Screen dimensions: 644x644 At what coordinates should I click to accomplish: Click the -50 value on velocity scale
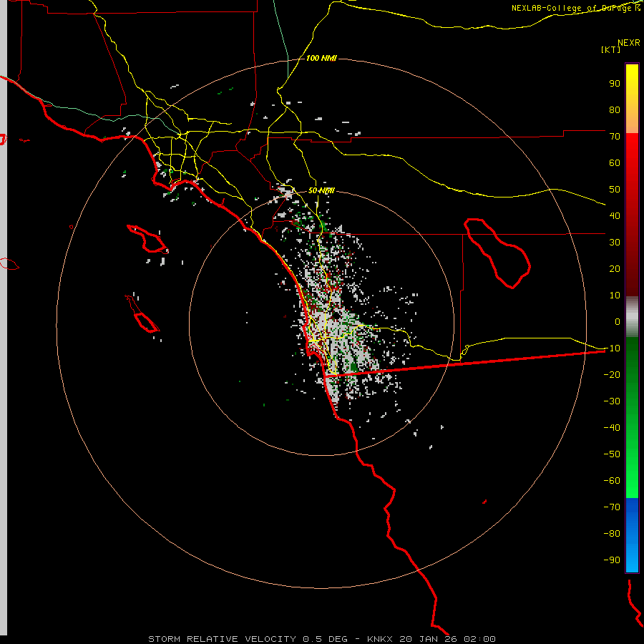612,454
